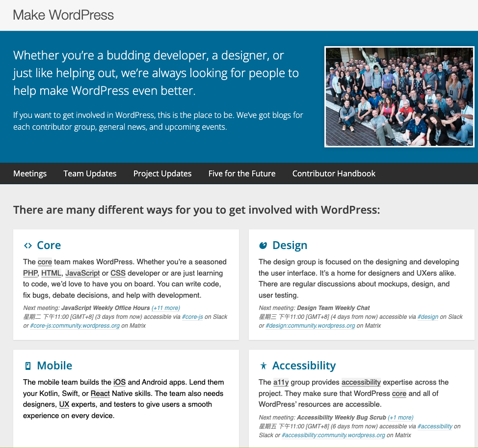Viewport: 478px width, 448px height.
Task: Click the Mobile phone icon
Action: pos(28,365)
